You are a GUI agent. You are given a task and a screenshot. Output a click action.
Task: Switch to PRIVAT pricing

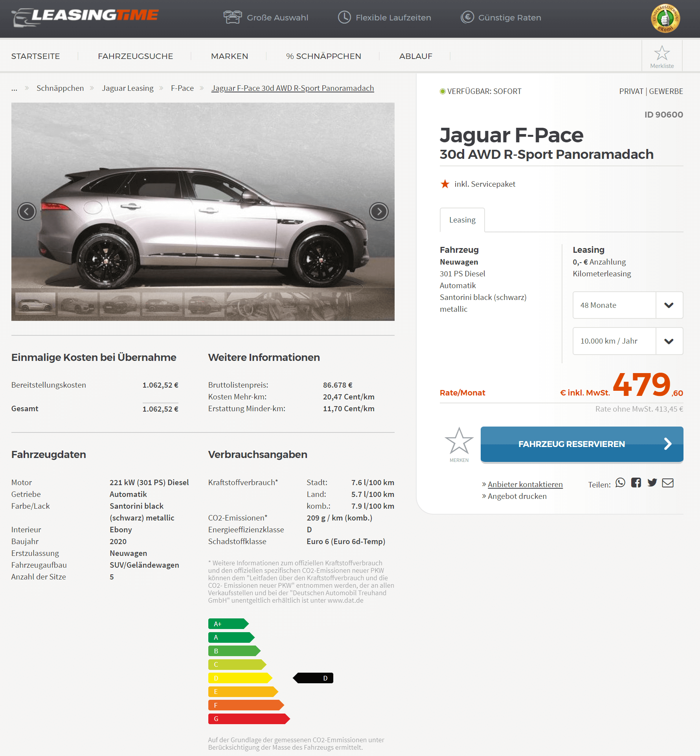(x=631, y=91)
